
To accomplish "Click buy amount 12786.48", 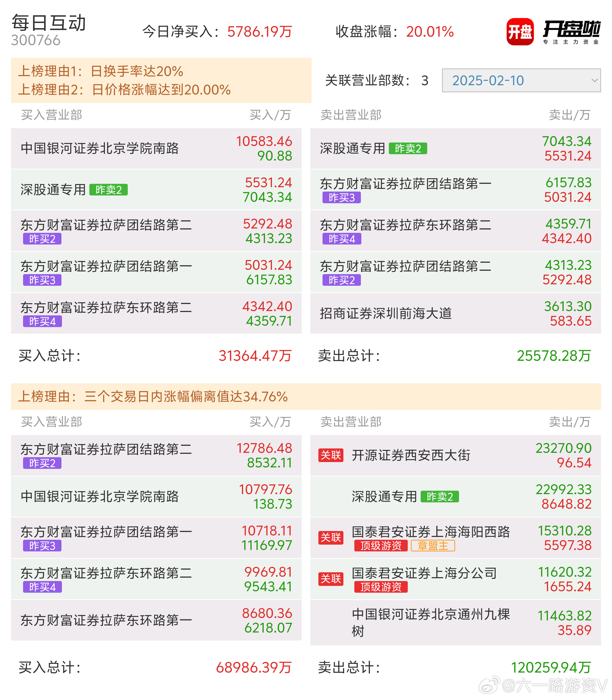I will coord(264,448).
